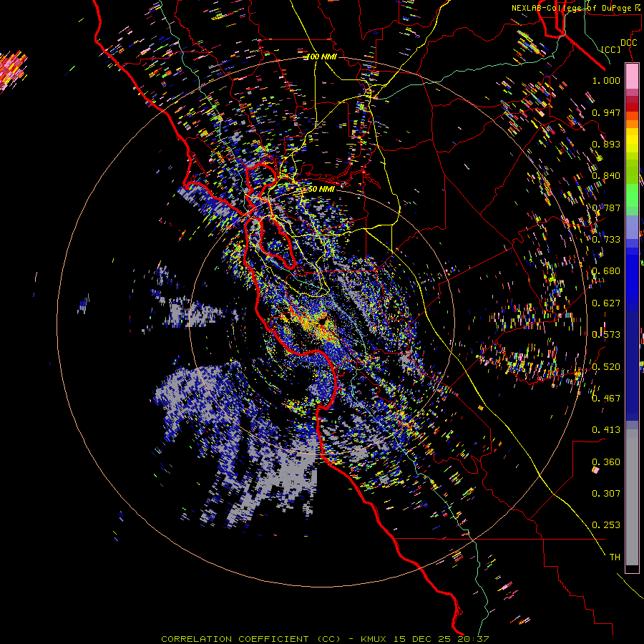
Task: Click the 0.307 scale value
Action: (606, 494)
